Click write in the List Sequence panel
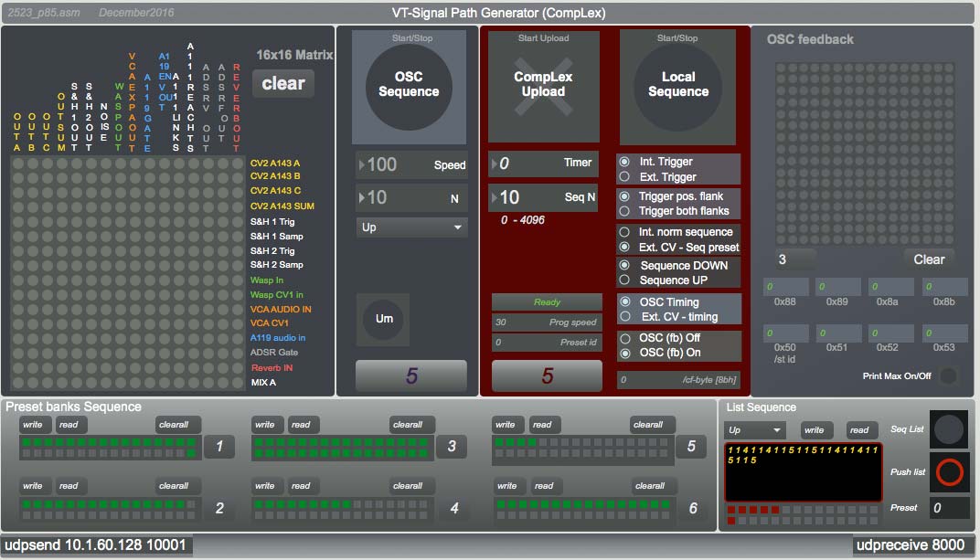This screenshot has height=560, width=980. pyautogui.click(x=815, y=429)
